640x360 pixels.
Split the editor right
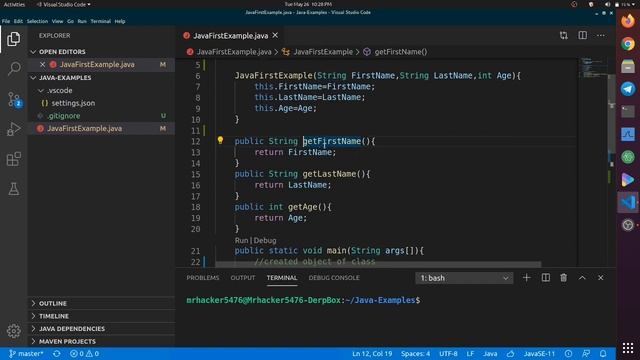pyautogui.click(x=582, y=36)
